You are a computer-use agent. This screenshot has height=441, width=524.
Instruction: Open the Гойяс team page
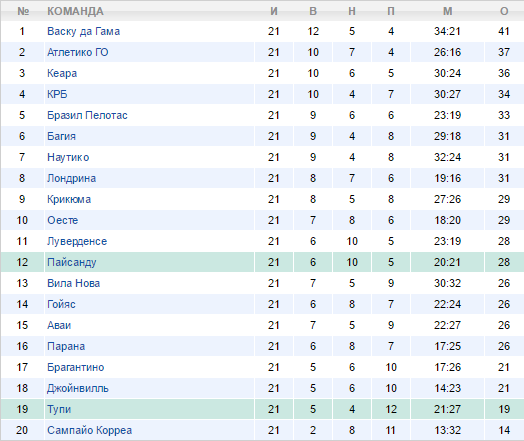coord(61,304)
